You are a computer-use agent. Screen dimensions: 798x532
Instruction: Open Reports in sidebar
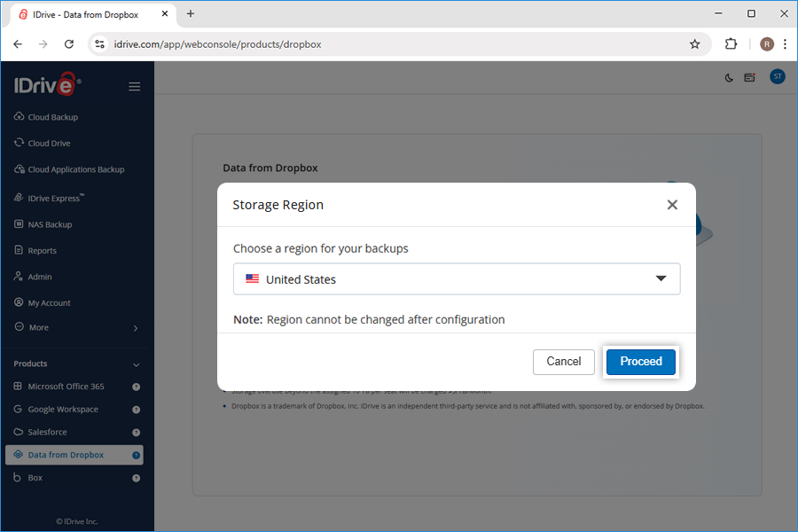coord(43,250)
